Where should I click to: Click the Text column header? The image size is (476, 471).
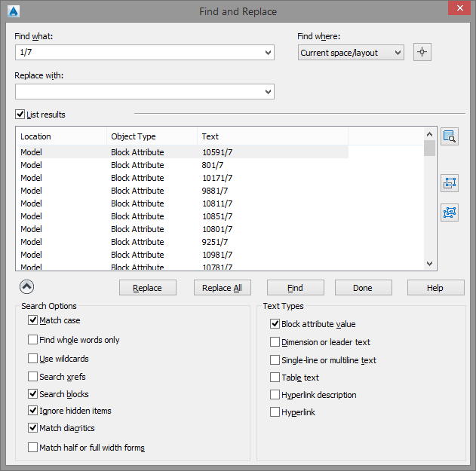[x=272, y=136]
